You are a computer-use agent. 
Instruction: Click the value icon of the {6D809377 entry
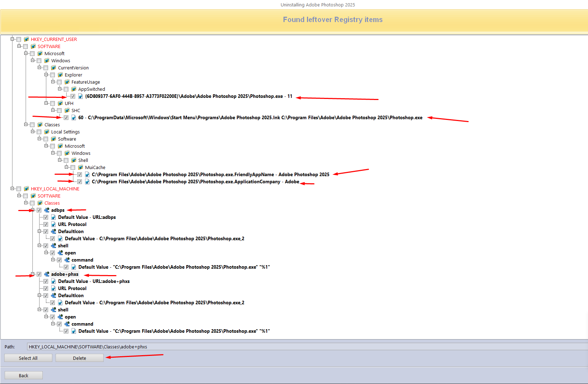click(80, 96)
